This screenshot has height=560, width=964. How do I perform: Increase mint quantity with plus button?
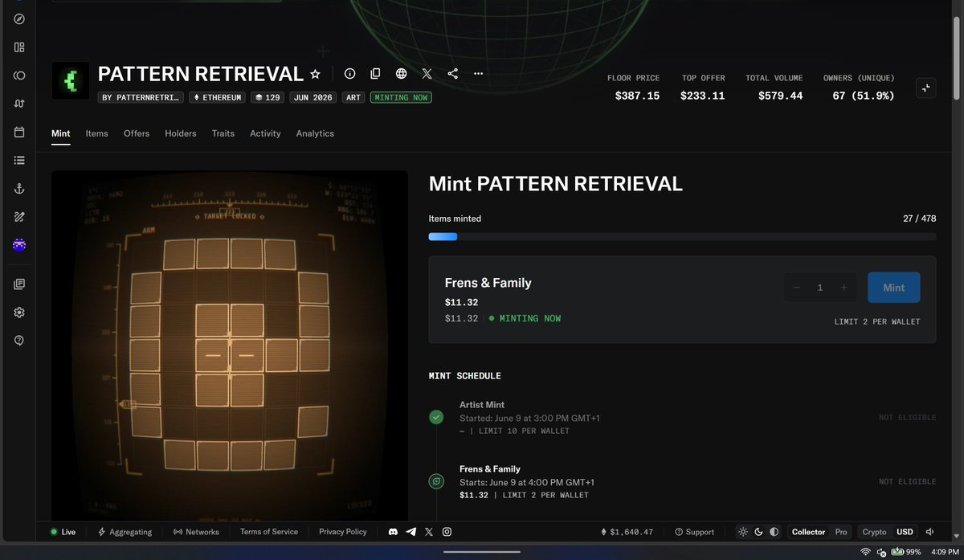(x=843, y=288)
